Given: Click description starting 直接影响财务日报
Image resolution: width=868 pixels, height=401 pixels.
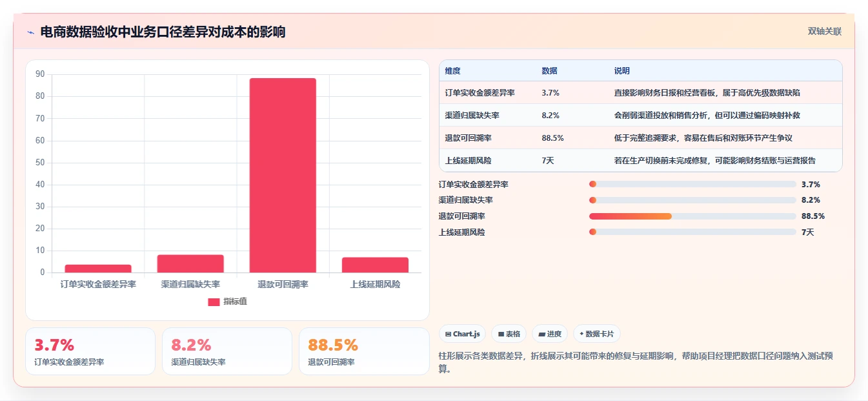Looking at the screenshot, I should [x=707, y=93].
